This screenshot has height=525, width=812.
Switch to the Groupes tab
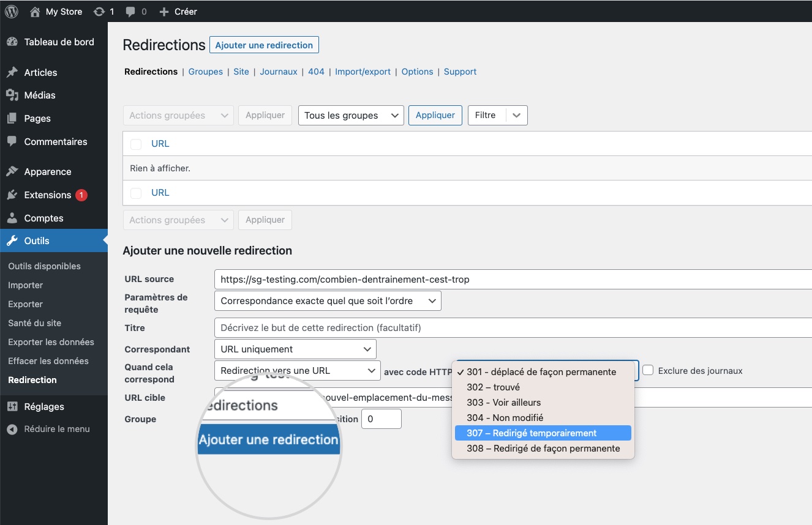tap(206, 72)
